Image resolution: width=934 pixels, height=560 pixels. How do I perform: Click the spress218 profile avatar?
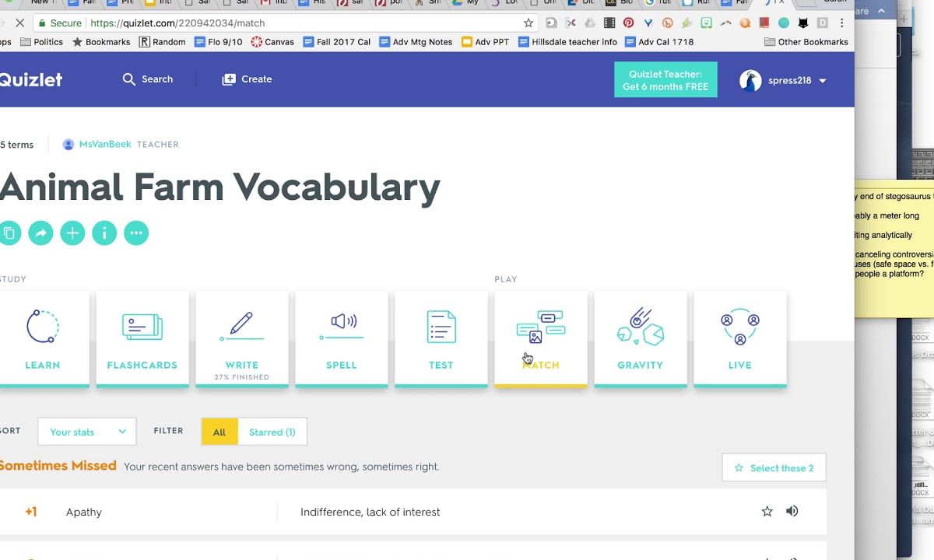(750, 80)
